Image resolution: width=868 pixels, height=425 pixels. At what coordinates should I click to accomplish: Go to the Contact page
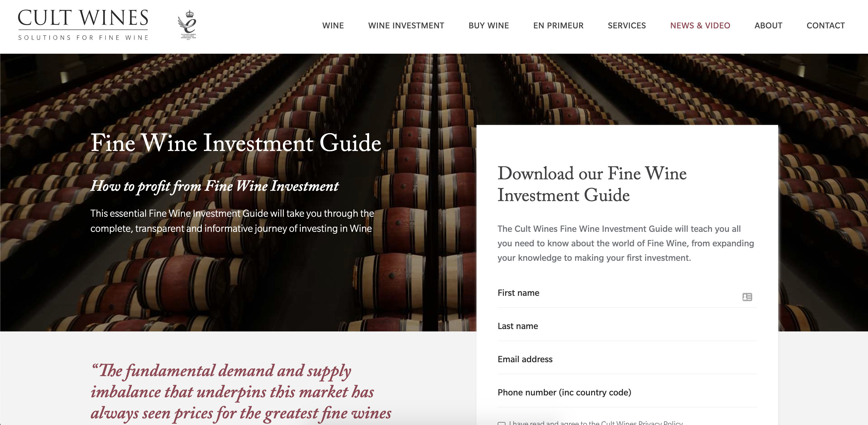pyautogui.click(x=825, y=26)
